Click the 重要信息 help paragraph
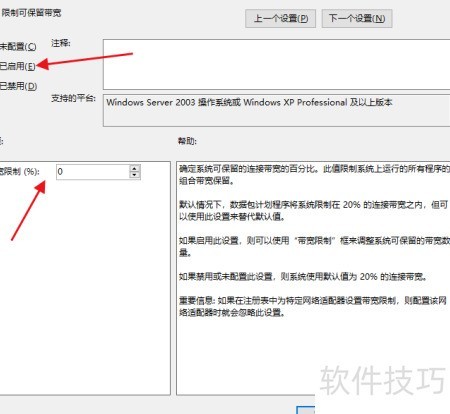The width and height of the screenshot is (450, 414). (x=313, y=307)
